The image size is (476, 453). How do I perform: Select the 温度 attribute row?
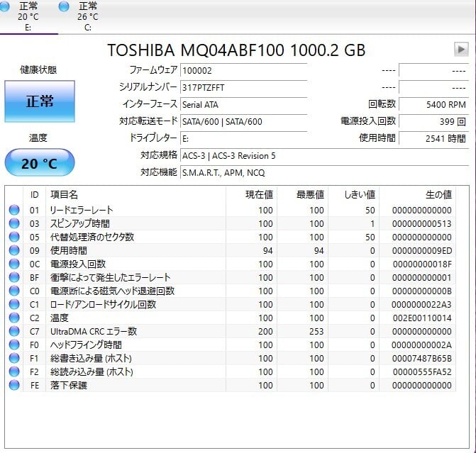[x=142, y=318]
